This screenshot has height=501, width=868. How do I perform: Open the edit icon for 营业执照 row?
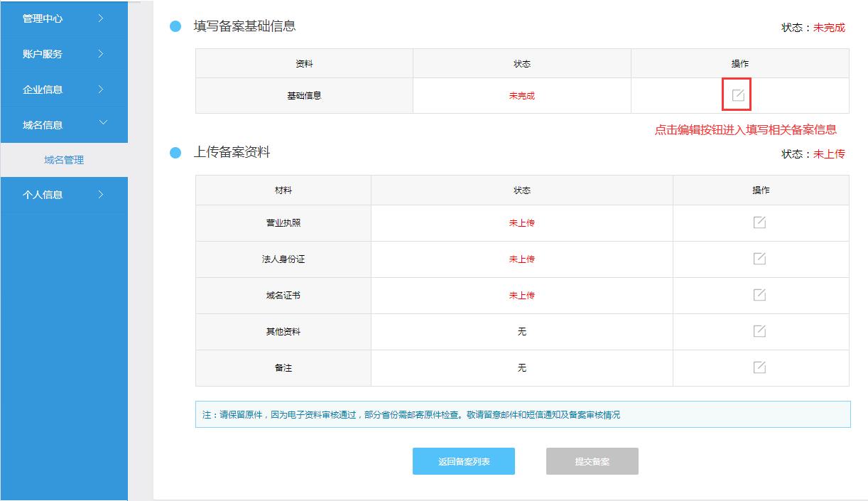coord(761,222)
